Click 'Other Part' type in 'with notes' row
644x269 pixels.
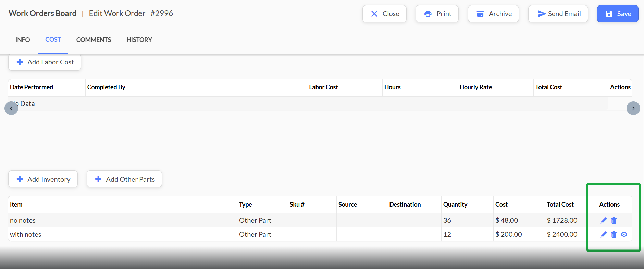[255, 234]
